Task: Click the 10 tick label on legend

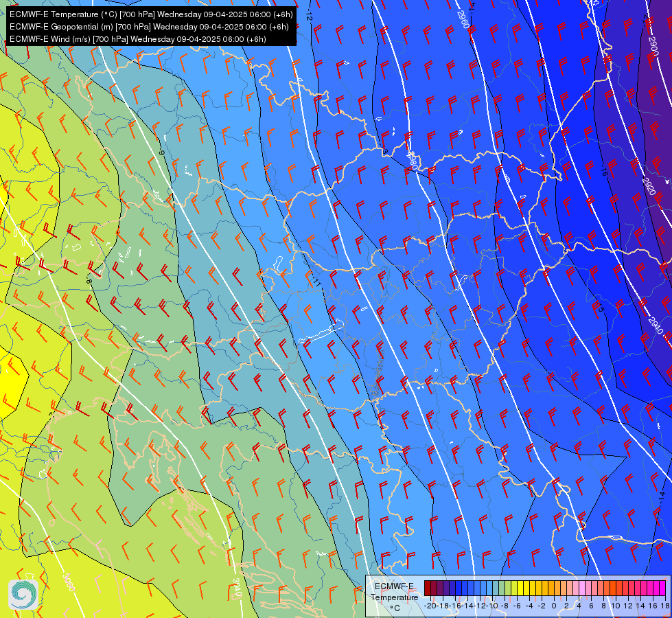Action: point(616,606)
